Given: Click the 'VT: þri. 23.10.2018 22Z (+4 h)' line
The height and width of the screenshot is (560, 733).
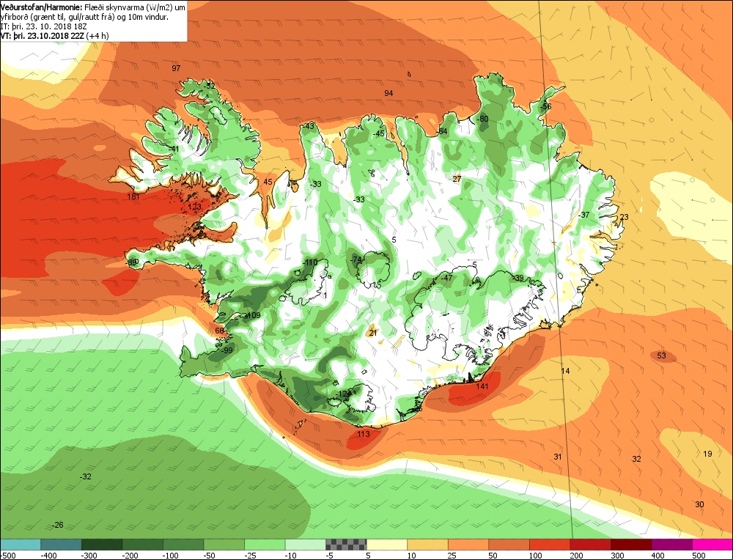Looking at the screenshot, I should (x=55, y=35).
